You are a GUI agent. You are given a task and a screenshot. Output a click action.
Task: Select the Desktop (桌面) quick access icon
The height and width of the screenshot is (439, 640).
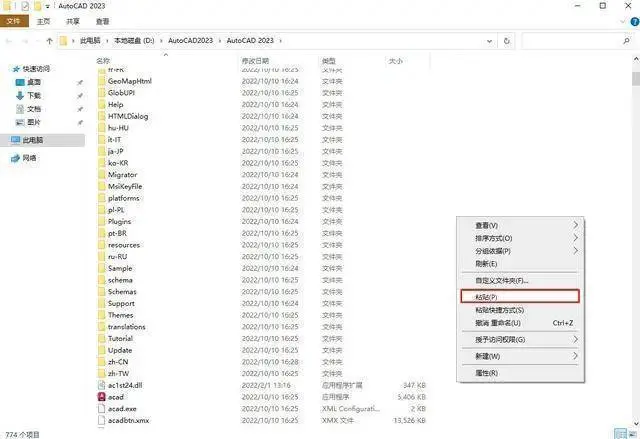(20, 82)
